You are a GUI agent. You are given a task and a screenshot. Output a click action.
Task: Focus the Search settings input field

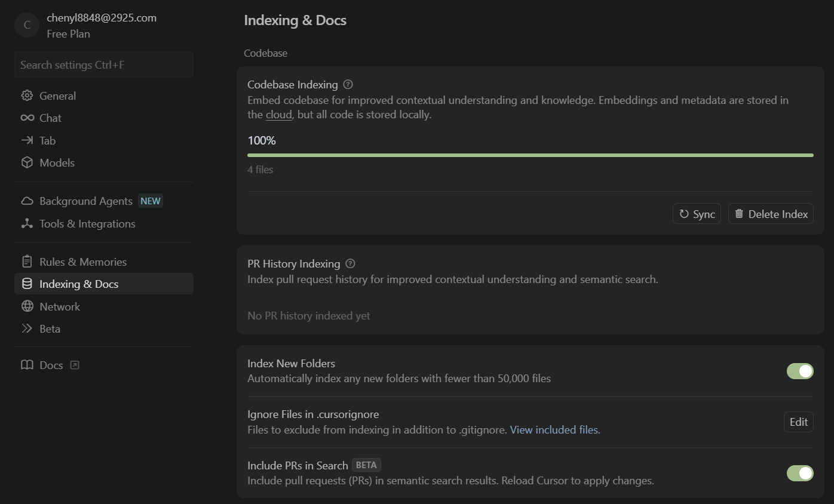click(103, 65)
